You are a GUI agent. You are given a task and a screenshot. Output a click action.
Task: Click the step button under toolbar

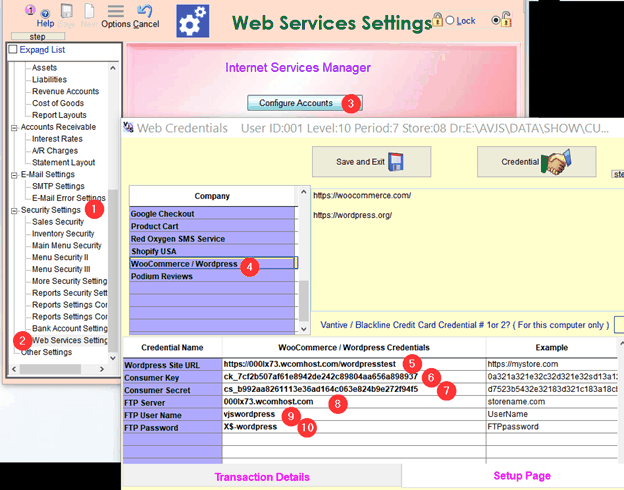[38, 37]
